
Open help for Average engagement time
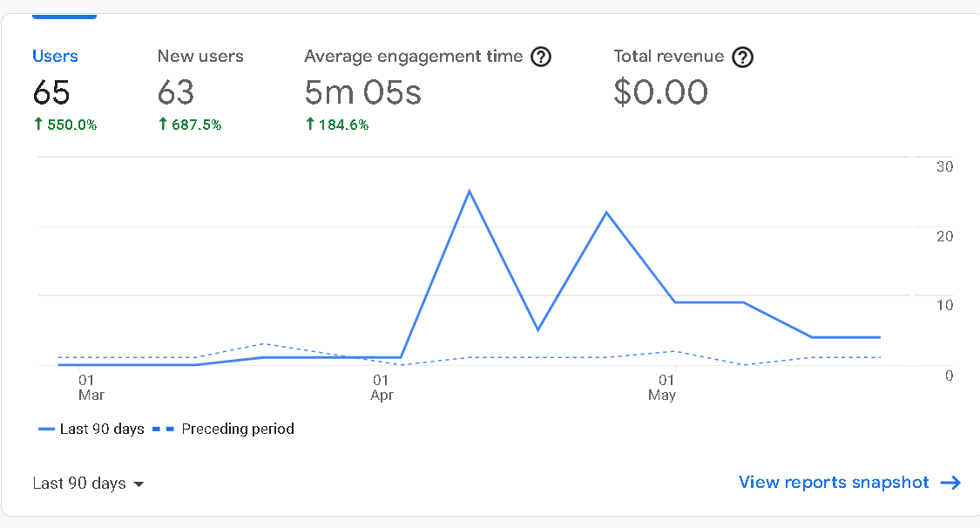tap(541, 57)
